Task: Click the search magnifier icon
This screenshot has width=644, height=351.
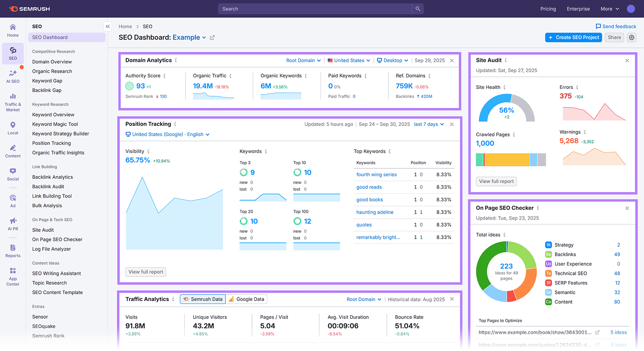Action: (418, 9)
